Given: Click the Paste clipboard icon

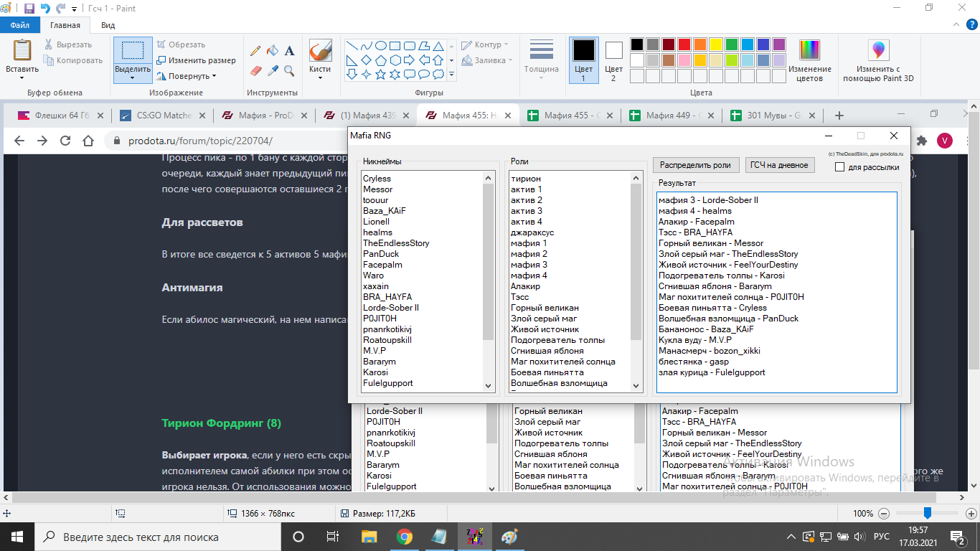Looking at the screenshot, I should (22, 51).
